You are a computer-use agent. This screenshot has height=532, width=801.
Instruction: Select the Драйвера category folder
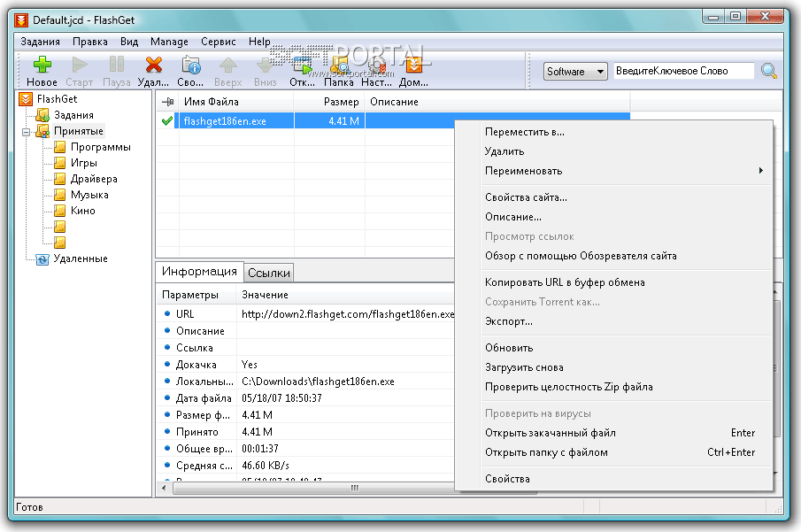94,179
